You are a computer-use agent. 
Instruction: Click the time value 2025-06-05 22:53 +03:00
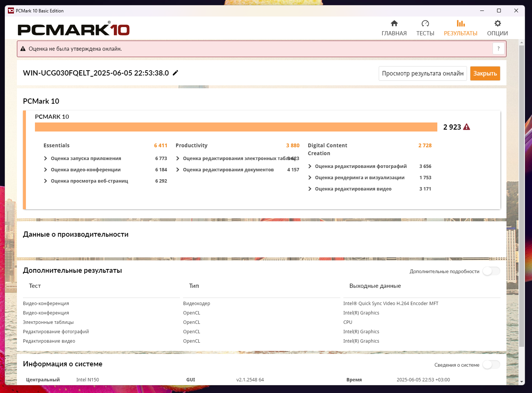point(423,380)
